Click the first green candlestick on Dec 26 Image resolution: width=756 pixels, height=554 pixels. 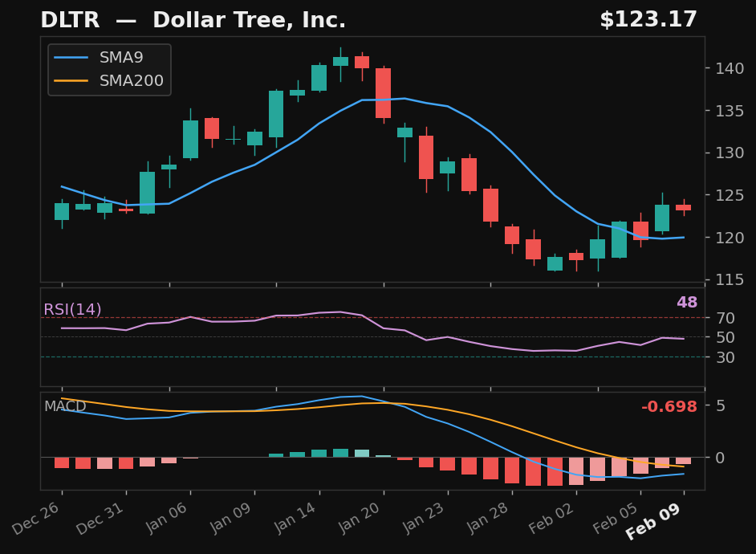coord(62,212)
